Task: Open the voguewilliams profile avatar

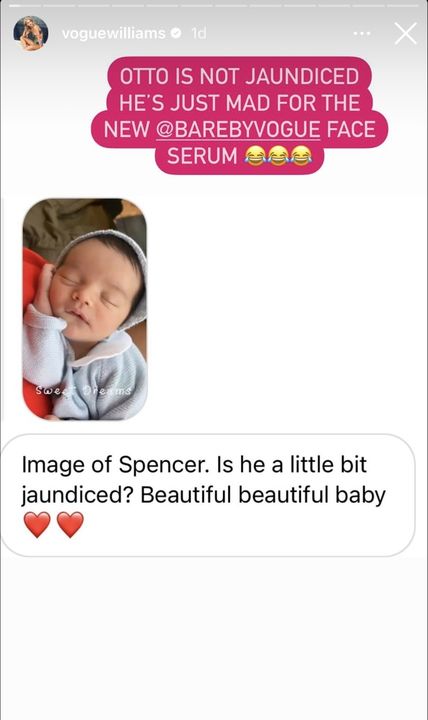Action: 31,33
